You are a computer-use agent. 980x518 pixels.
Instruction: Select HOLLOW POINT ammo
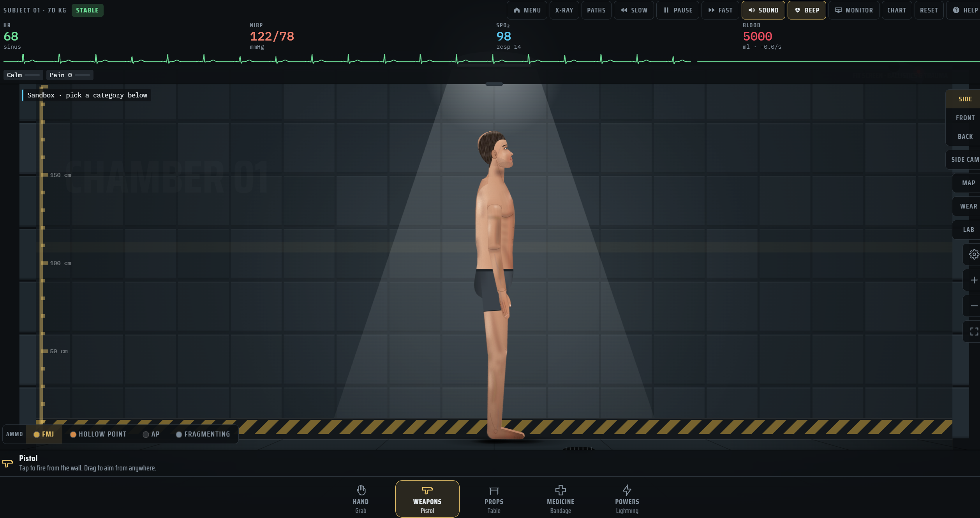pos(98,434)
